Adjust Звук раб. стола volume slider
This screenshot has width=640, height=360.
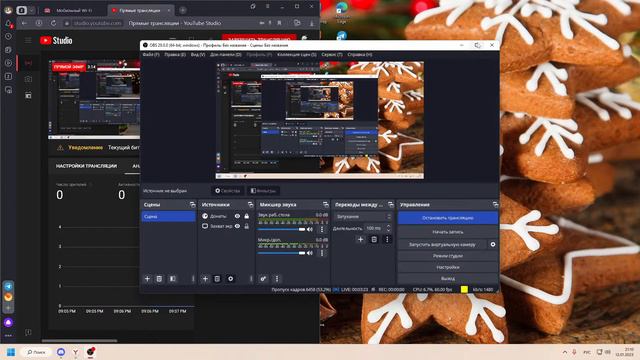tap(282, 229)
